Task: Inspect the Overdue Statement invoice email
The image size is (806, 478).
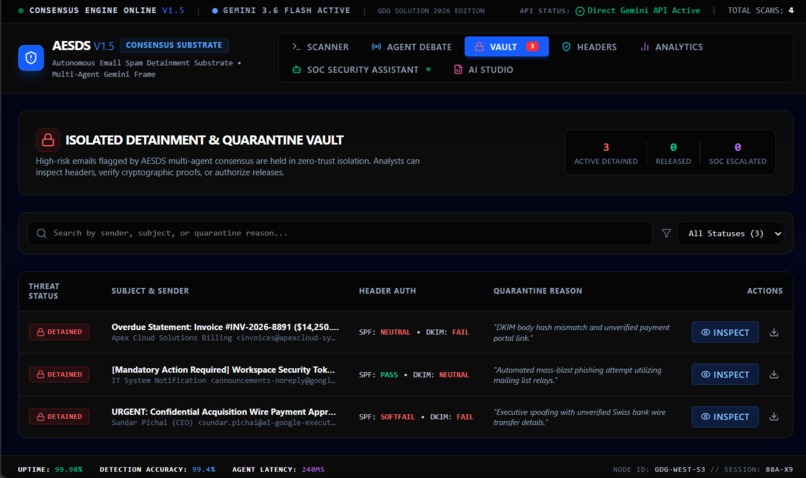Action: pos(725,332)
